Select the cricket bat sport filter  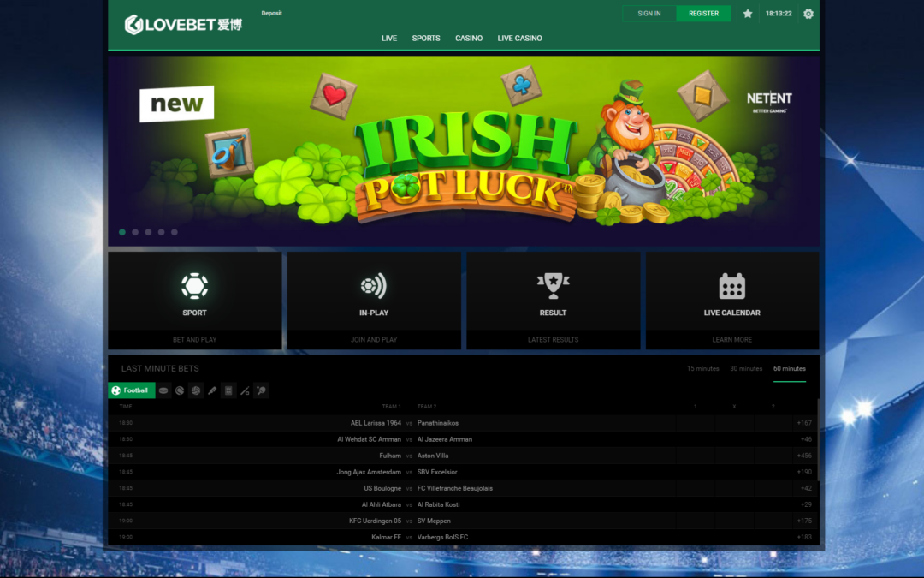coord(212,390)
